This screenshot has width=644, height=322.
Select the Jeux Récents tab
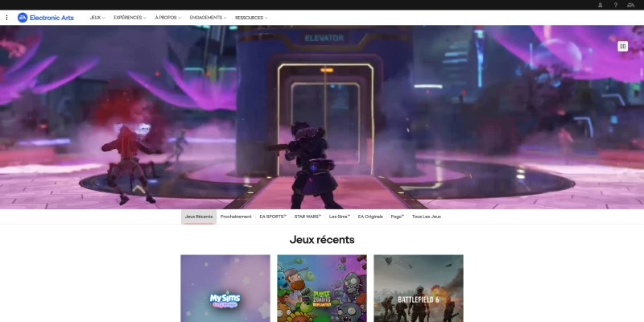[x=199, y=217]
